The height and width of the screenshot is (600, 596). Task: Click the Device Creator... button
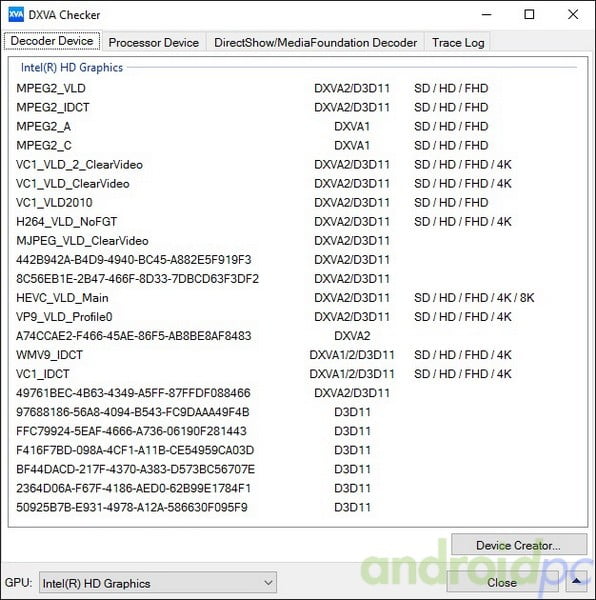click(x=519, y=545)
